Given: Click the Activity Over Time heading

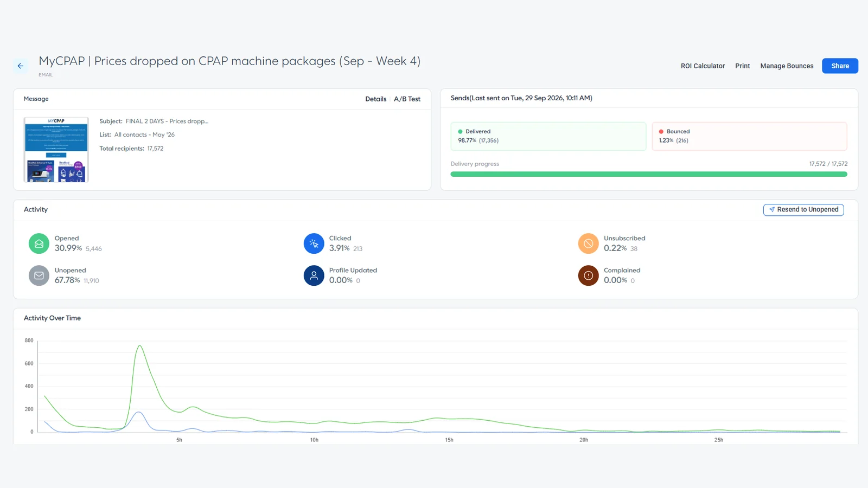Looking at the screenshot, I should pyautogui.click(x=52, y=318).
